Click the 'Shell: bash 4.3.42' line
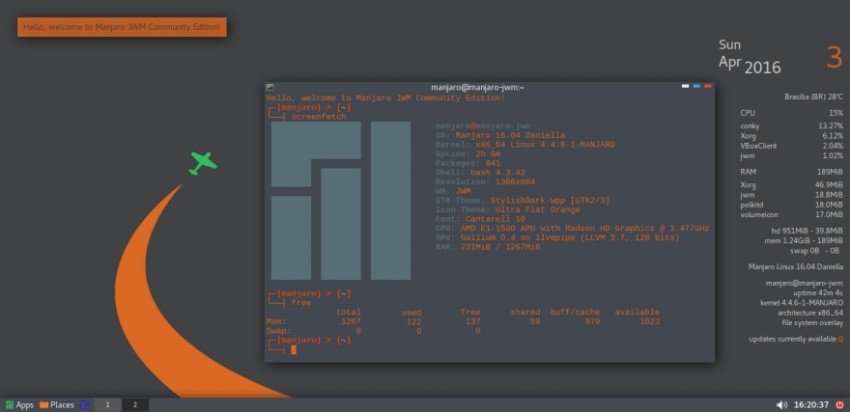The width and height of the screenshot is (850, 412). (480, 172)
